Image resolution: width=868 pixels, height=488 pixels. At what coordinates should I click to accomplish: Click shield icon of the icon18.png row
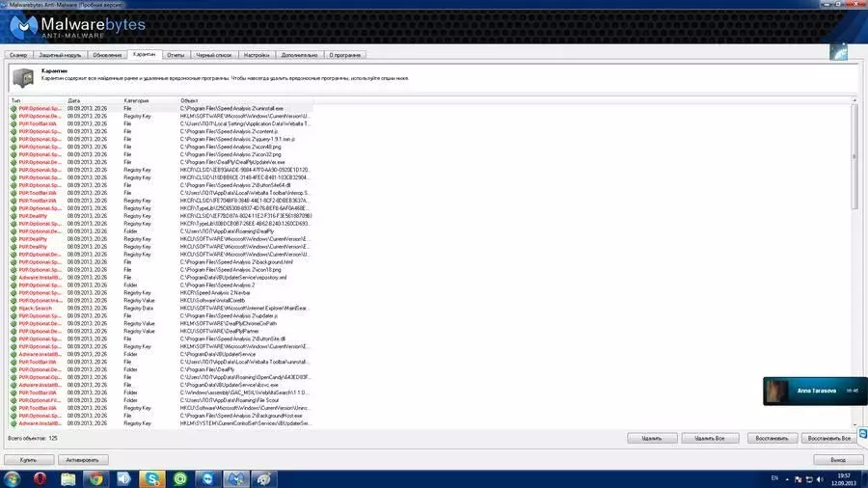click(14, 270)
